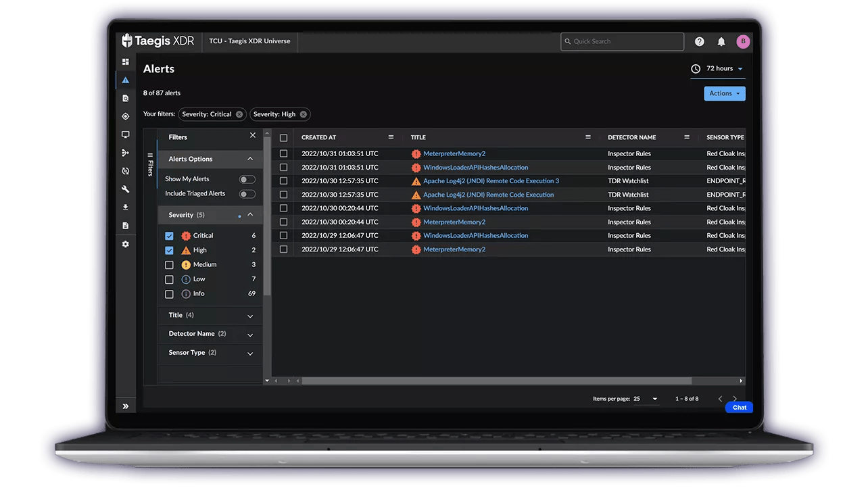Focus the Quick Search field
The image size is (868, 488).
[622, 41]
